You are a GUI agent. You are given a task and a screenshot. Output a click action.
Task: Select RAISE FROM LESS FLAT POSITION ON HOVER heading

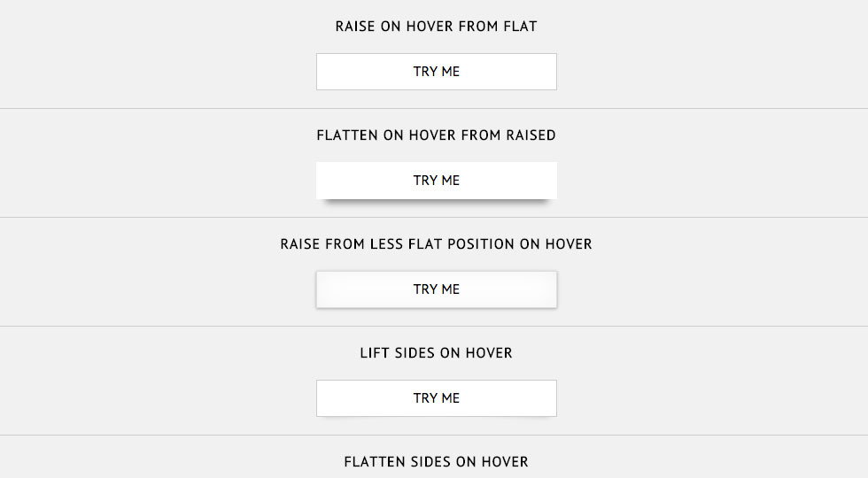coord(436,244)
